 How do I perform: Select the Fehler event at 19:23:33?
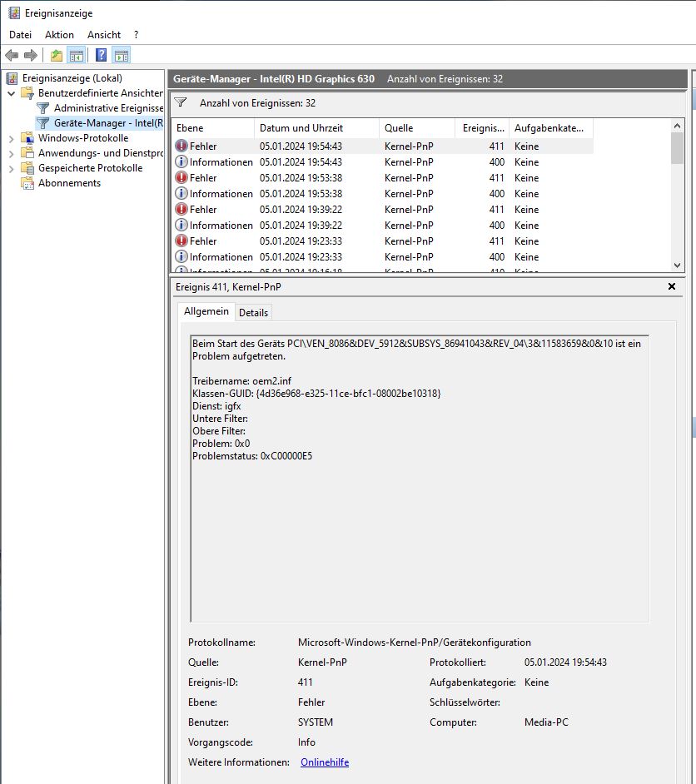coord(382,241)
